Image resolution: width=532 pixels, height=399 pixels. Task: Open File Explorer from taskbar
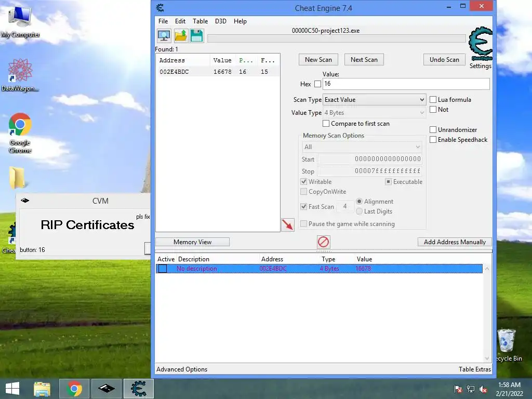[42, 389]
